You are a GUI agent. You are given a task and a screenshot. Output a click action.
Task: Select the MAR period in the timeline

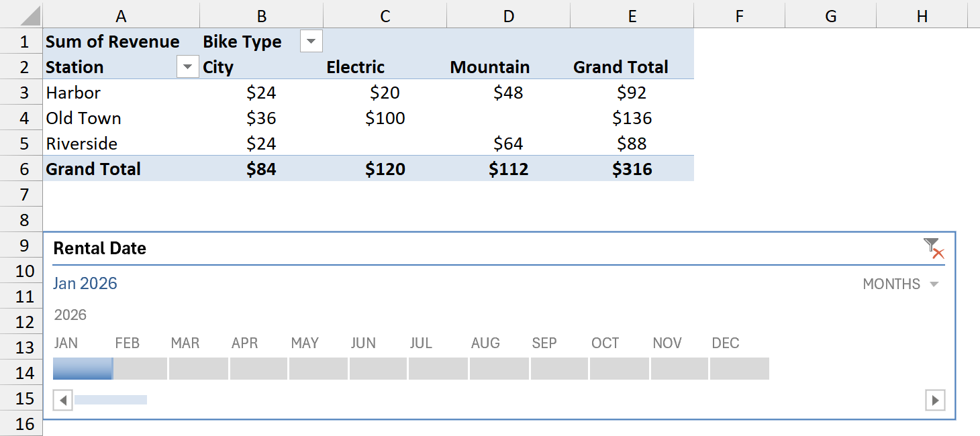tap(199, 368)
